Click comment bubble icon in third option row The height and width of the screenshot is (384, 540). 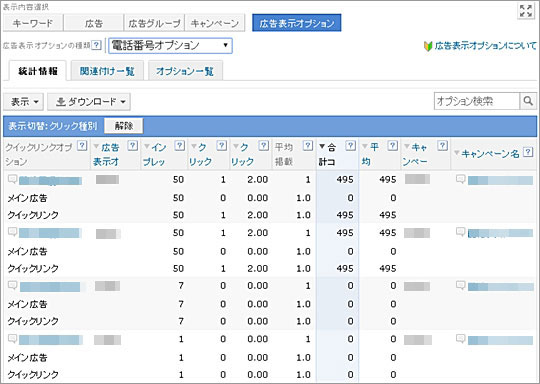pos(12,285)
